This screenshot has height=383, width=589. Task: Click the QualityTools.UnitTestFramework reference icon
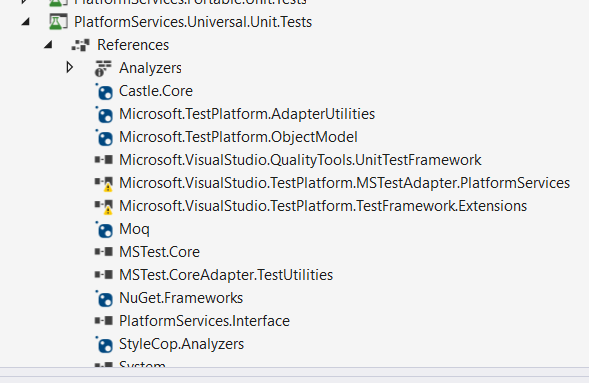click(x=104, y=160)
